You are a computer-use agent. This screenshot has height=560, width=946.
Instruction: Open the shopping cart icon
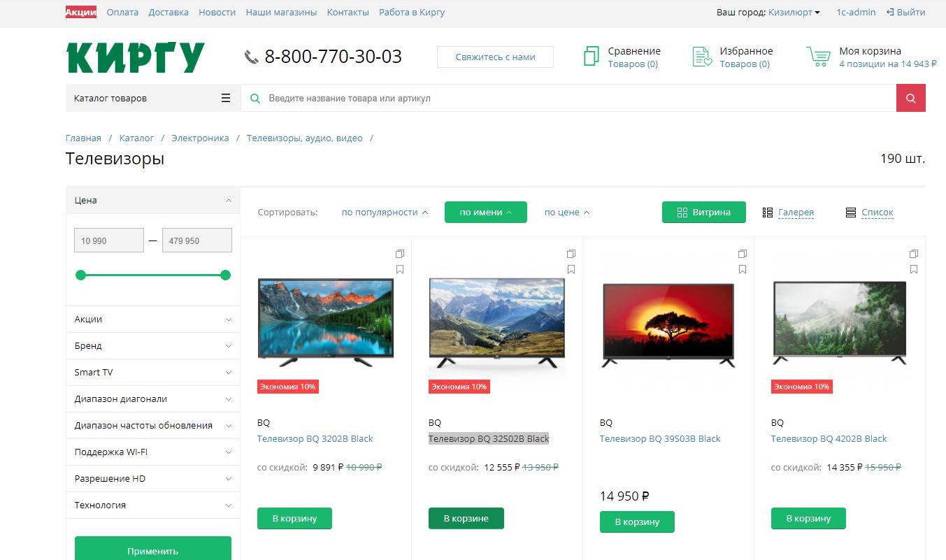tap(818, 56)
